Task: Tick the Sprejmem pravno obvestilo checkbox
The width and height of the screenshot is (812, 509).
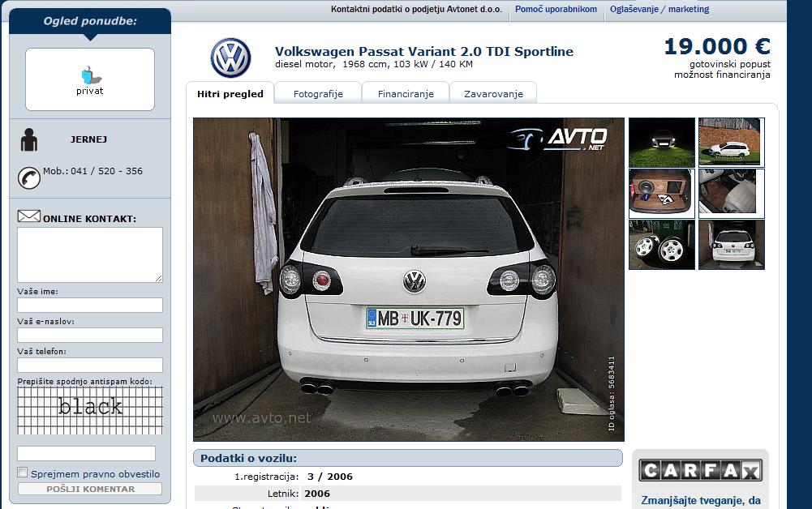Action: [x=22, y=473]
